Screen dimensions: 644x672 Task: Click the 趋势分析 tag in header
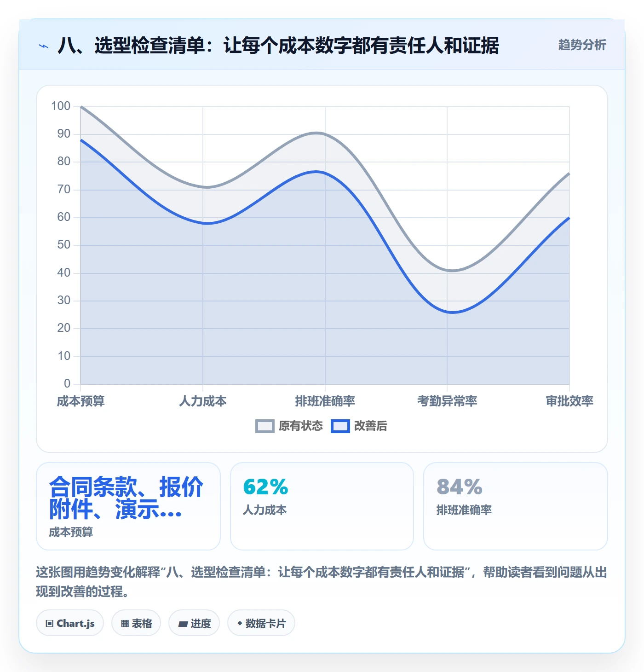[x=582, y=45]
